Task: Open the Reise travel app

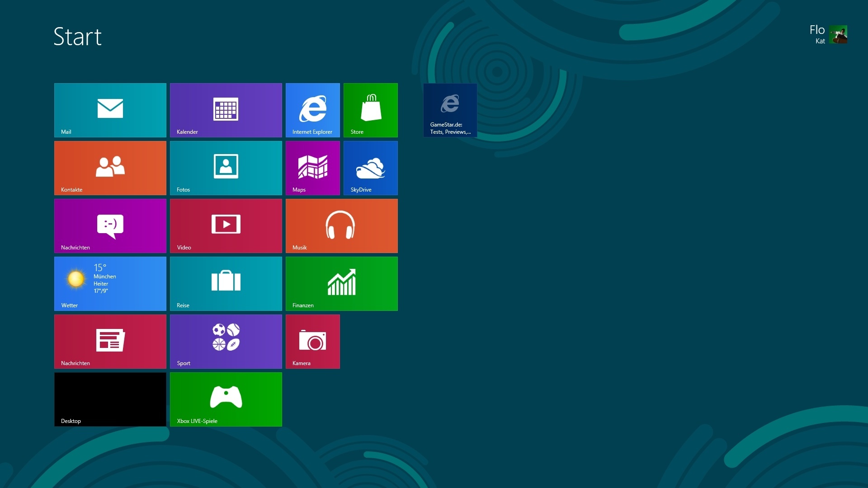Action: pyautogui.click(x=226, y=283)
